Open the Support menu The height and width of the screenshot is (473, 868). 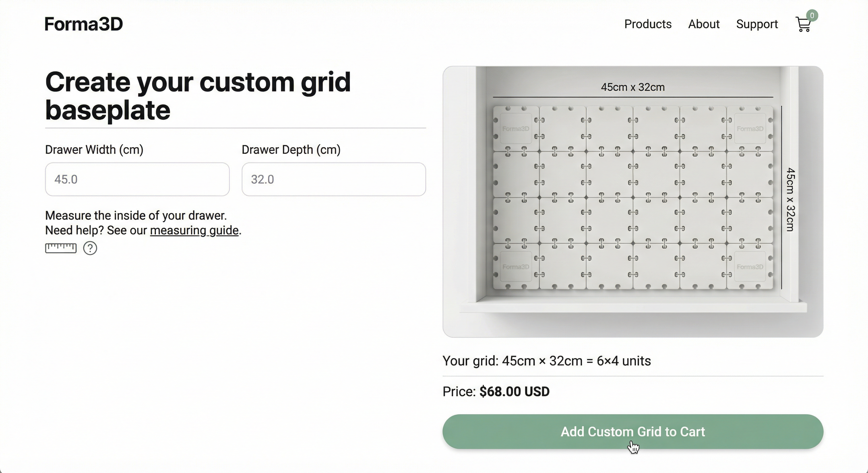point(757,24)
